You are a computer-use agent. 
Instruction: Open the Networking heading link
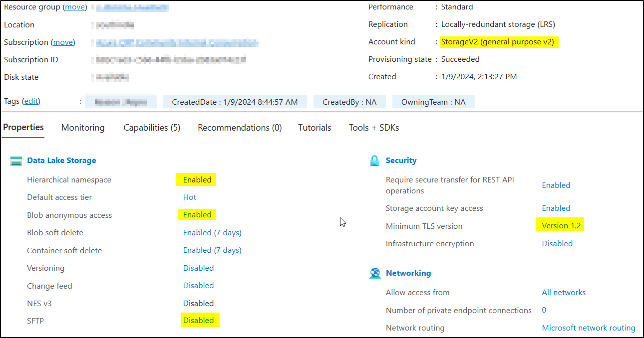tap(408, 273)
